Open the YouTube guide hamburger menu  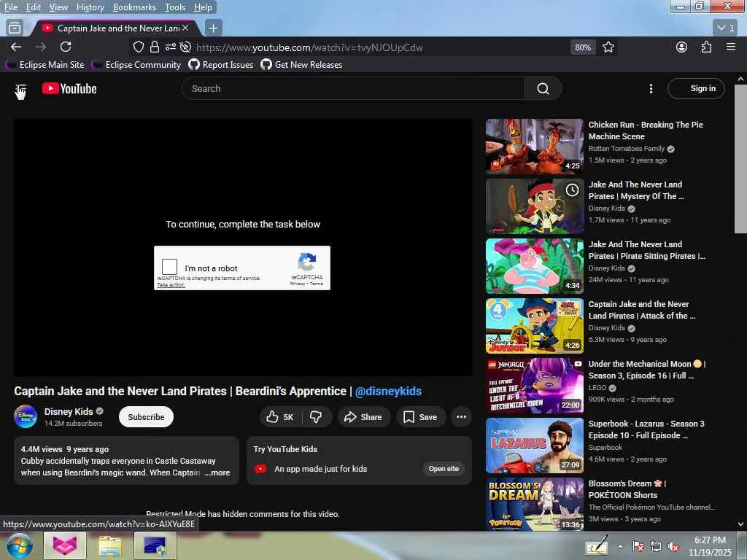click(20, 89)
